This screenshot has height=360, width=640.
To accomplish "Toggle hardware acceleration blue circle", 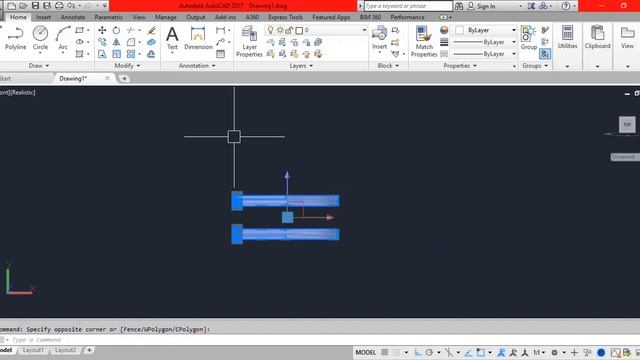I will coord(601,352).
